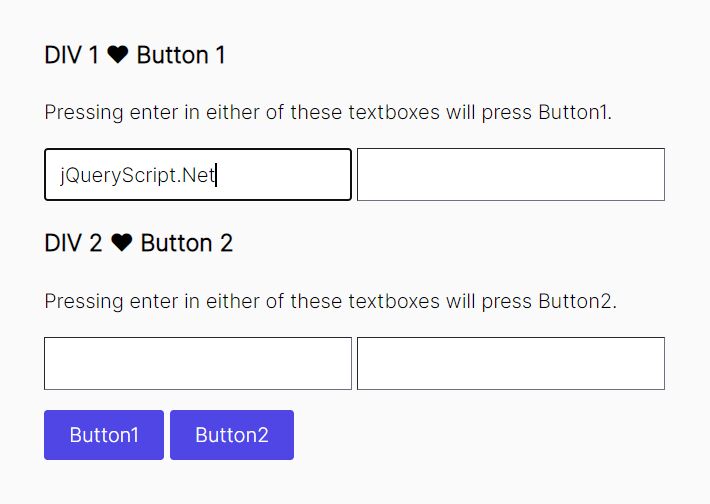Viewport: 710px width, 504px height.
Task: Focus the textbox containing jQueryScript.Net
Action: point(198,175)
